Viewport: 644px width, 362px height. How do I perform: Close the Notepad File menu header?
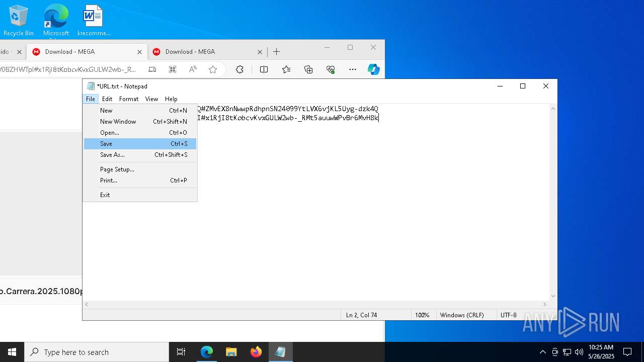pos(91,99)
